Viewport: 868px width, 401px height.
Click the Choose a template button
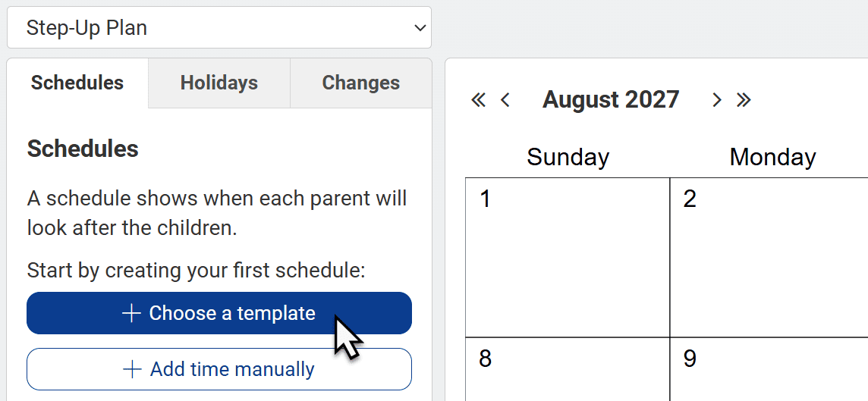(219, 314)
